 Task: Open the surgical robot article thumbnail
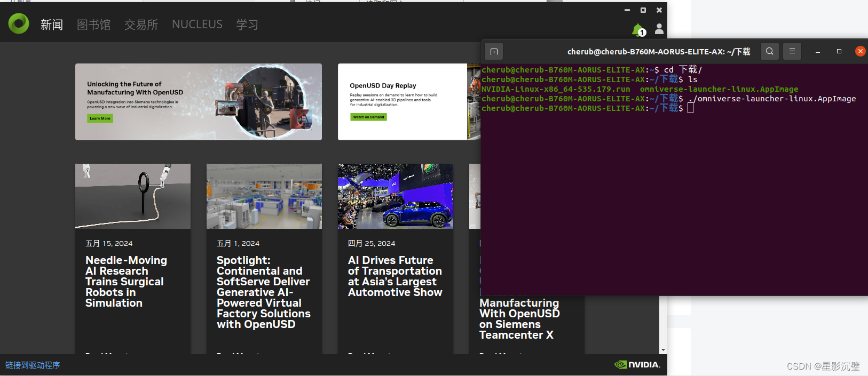coord(133,196)
